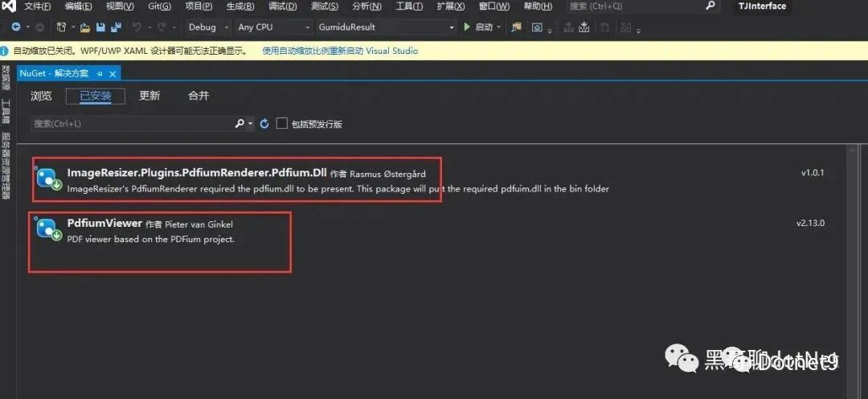868x399 pixels.
Task: Open the Debug configuration dropdown
Action: pos(207,27)
